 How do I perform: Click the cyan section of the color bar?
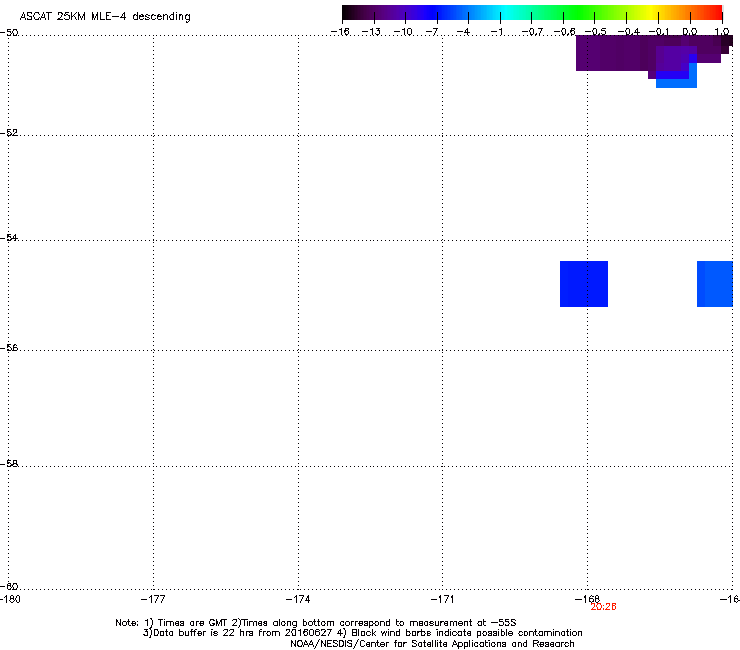click(507, 13)
